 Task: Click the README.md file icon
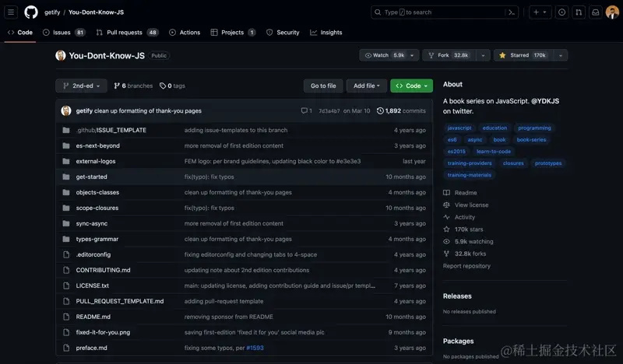click(x=66, y=317)
